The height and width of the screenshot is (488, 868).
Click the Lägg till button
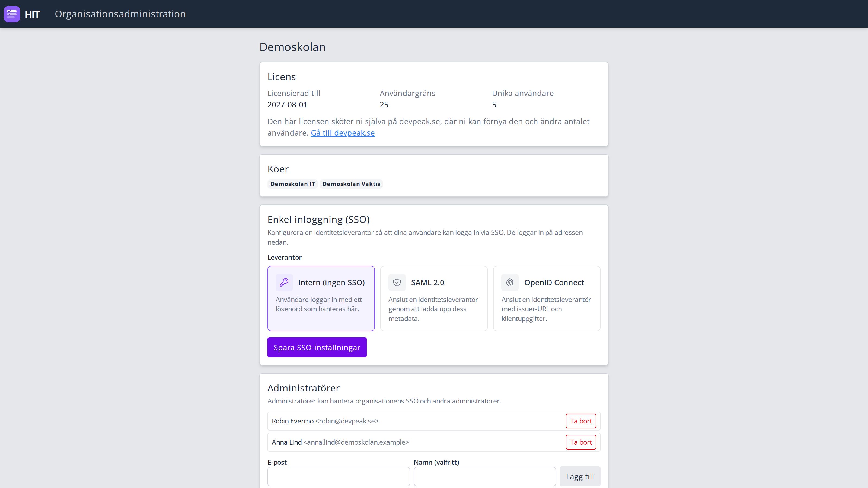580,477
